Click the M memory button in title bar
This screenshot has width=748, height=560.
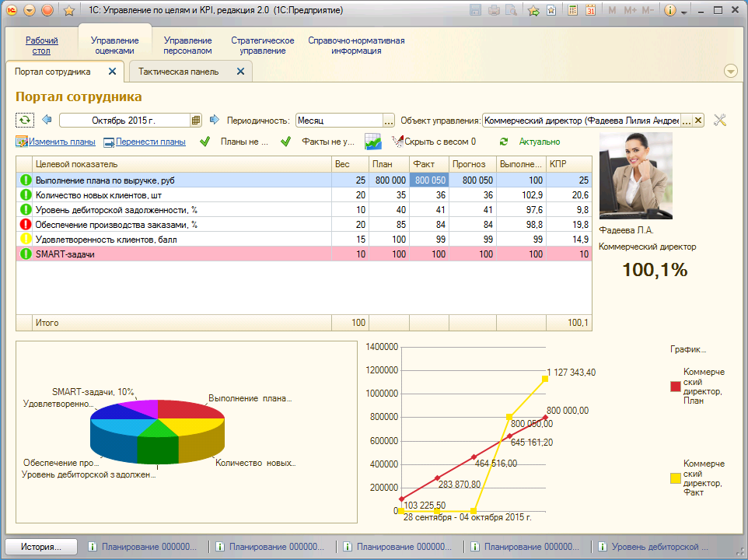click(612, 10)
